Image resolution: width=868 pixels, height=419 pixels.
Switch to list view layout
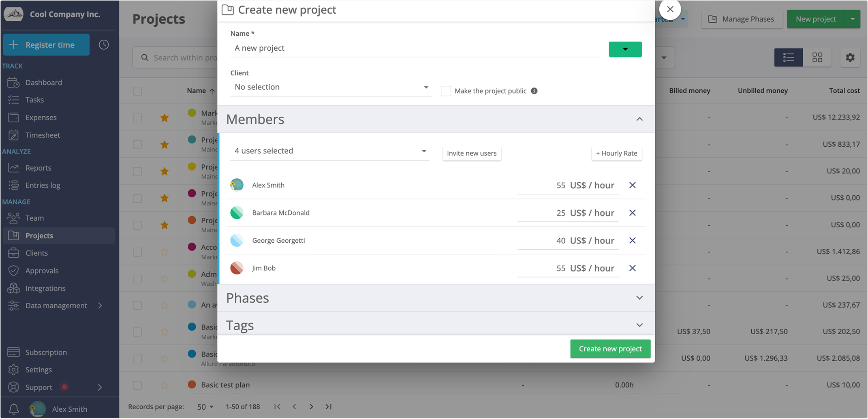[788, 58]
